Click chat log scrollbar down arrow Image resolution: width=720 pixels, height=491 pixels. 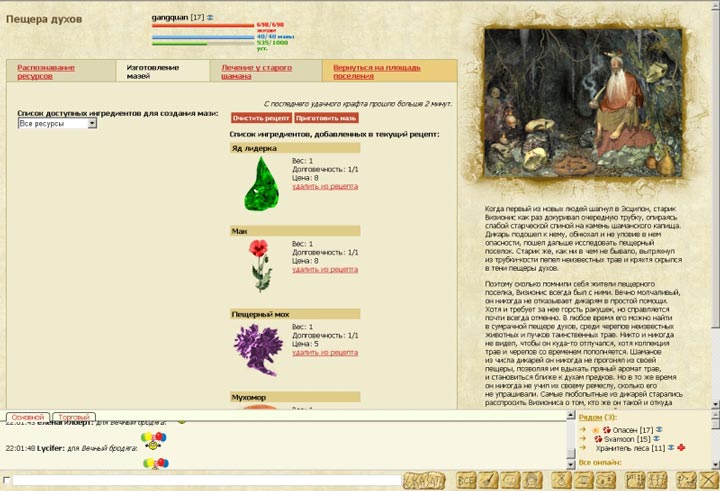tap(571, 465)
